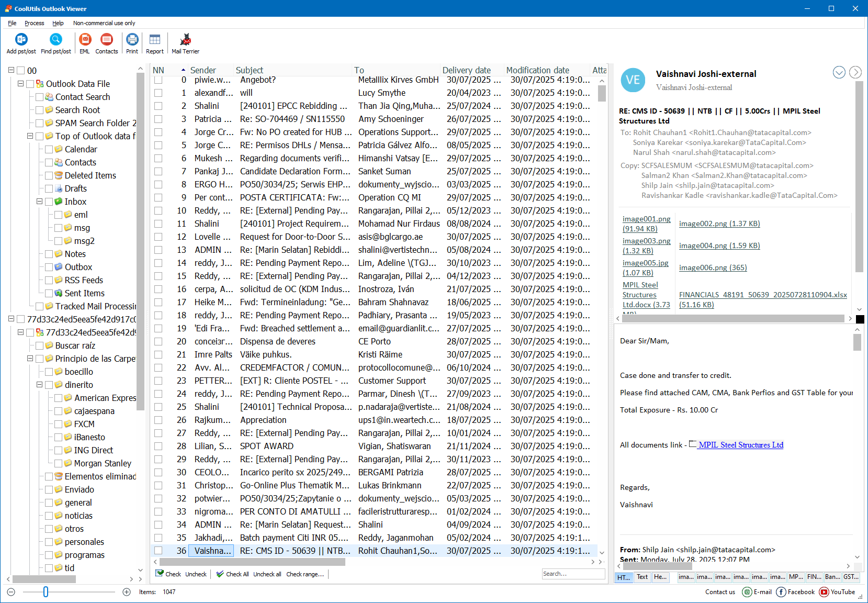Image resolution: width=868 pixels, height=603 pixels.
Task: Collapse the 77d33c24ed5eea5fe42d917c root node
Action: pos(11,319)
